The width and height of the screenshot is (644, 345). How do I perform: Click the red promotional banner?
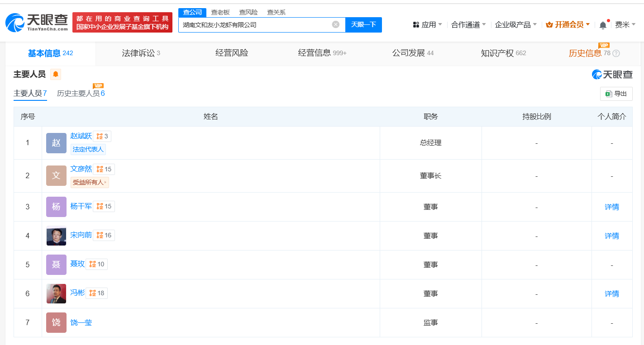tap(122, 23)
